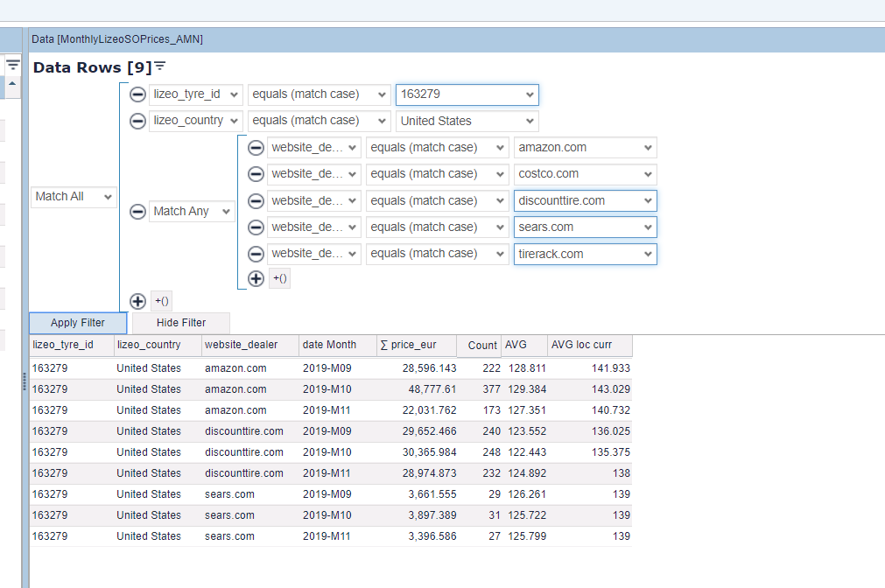Click the Hide Filter button
Screen dimensions: 885x588
181,323
